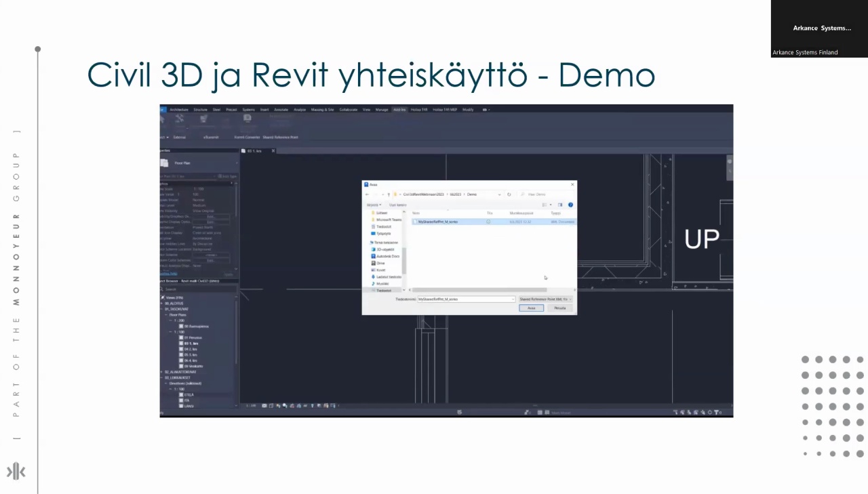Click the Project Browser search field
This screenshot has width=868, height=494.
[x=198, y=289]
